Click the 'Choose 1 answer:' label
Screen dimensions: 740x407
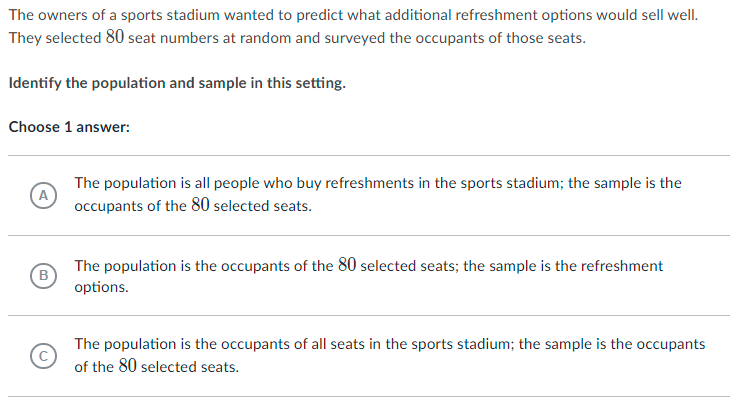point(69,127)
